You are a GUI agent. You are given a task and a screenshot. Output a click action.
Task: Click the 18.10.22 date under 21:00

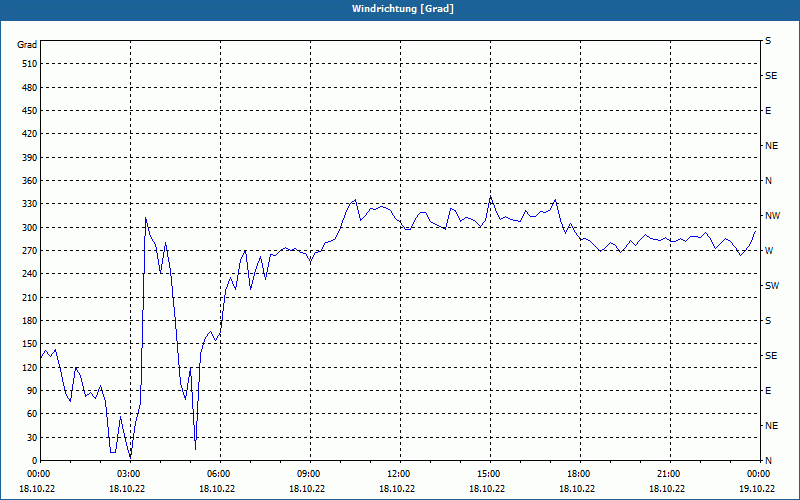(x=667, y=489)
